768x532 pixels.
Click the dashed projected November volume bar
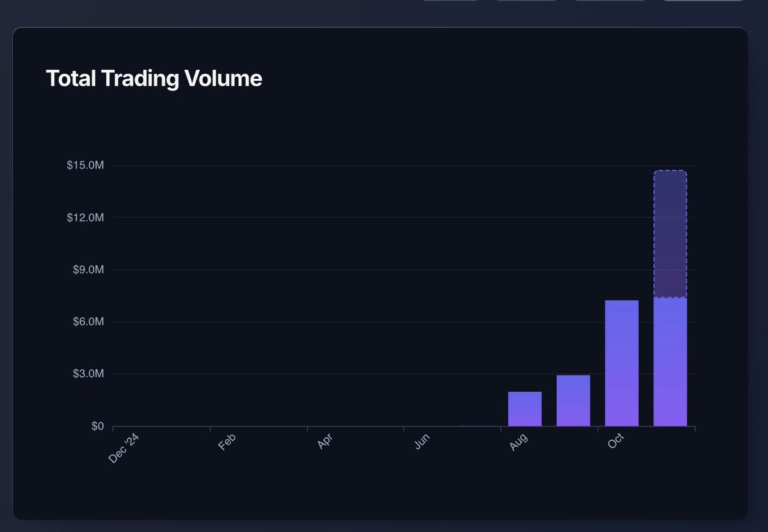coord(670,234)
